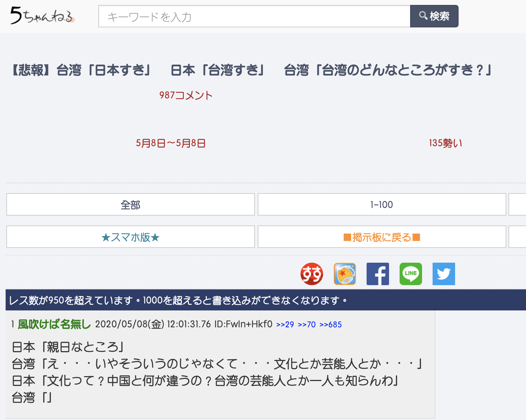
Task: Switch to ★スマホ版★ mobile view
Action: [x=131, y=237]
